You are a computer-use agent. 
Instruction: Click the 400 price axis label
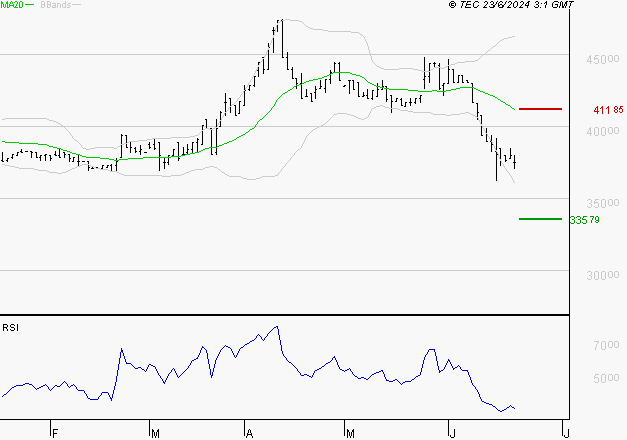[x=603, y=131]
